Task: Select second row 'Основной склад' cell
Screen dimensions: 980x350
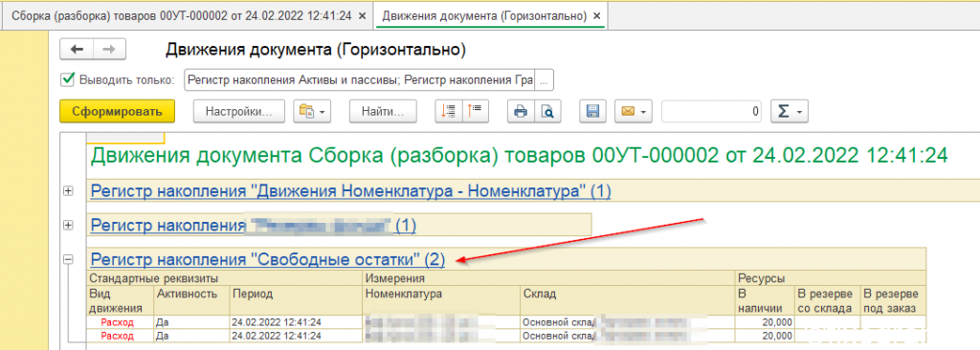Action: pyautogui.click(x=627, y=336)
